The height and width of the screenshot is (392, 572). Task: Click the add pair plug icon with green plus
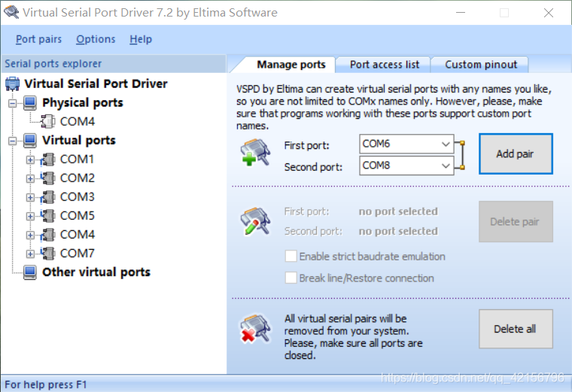(255, 153)
